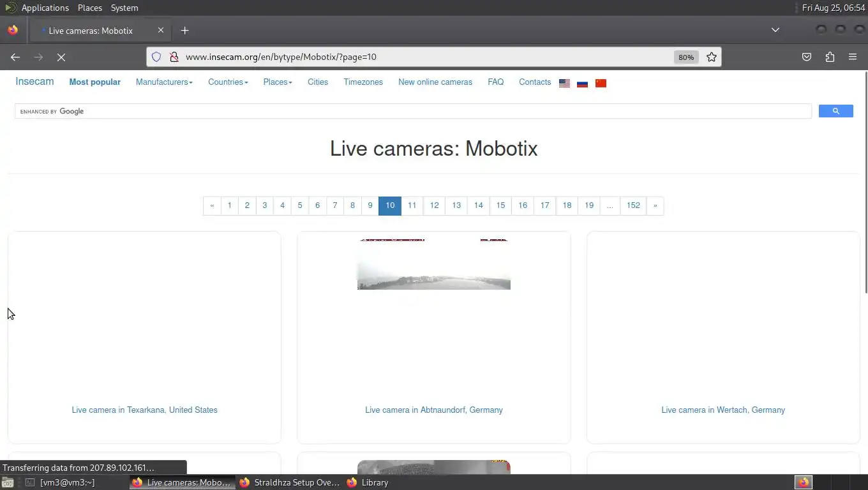Viewport: 868px width, 490px height.
Task: Jump to last page 152
Action: coord(633,205)
